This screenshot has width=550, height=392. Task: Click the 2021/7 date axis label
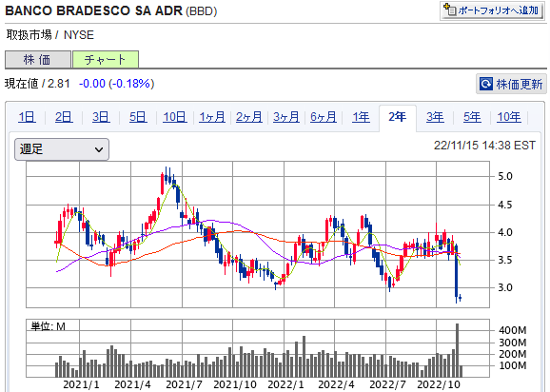point(184,384)
